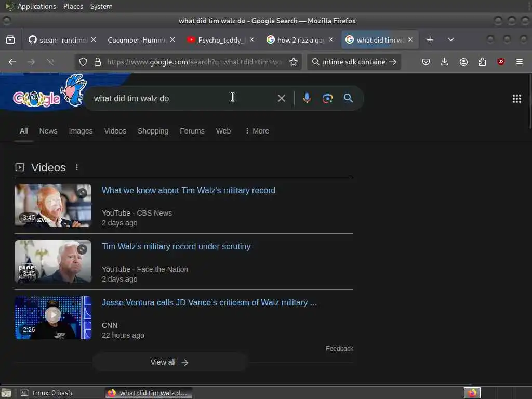Bookmark this page with the star icon
Screen dimensions: 532x399
294,62
